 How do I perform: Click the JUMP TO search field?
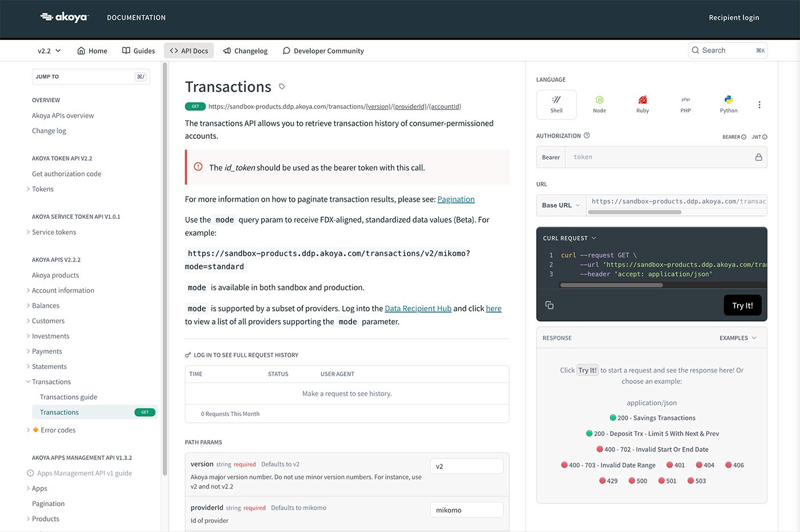pos(91,77)
